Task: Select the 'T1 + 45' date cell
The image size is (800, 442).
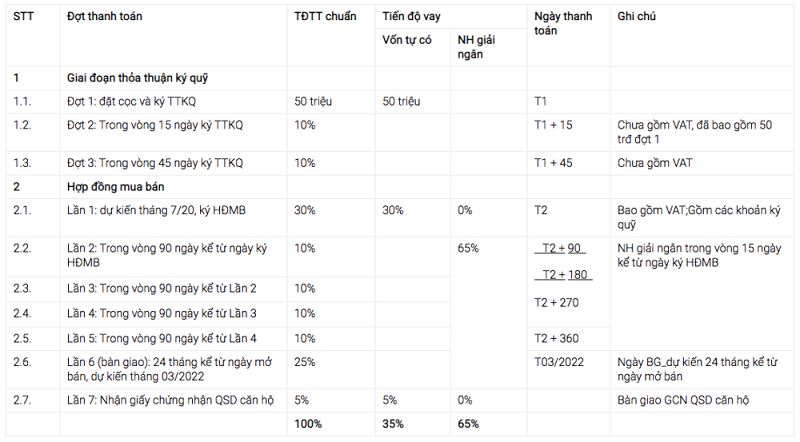Action: click(x=553, y=163)
